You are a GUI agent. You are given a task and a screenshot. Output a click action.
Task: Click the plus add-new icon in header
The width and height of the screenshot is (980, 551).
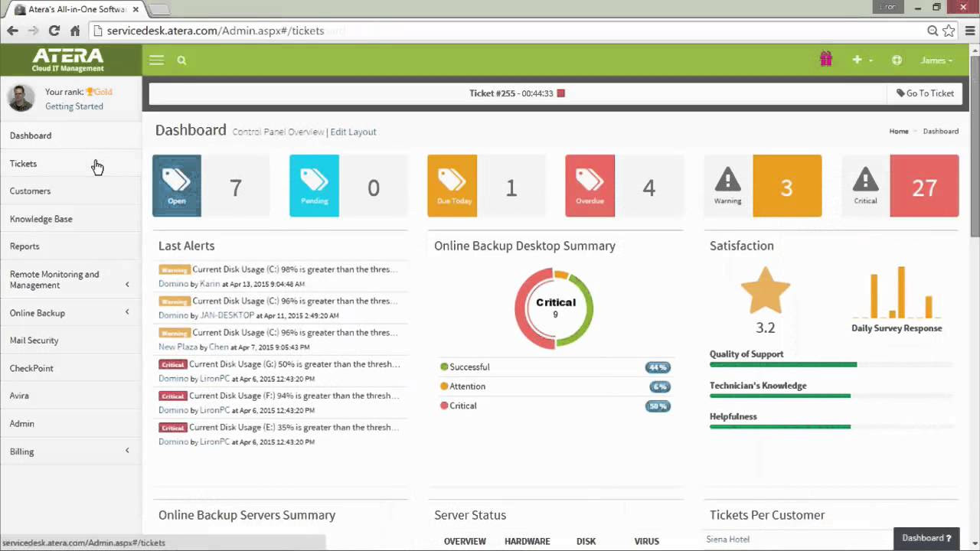coord(857,60)
